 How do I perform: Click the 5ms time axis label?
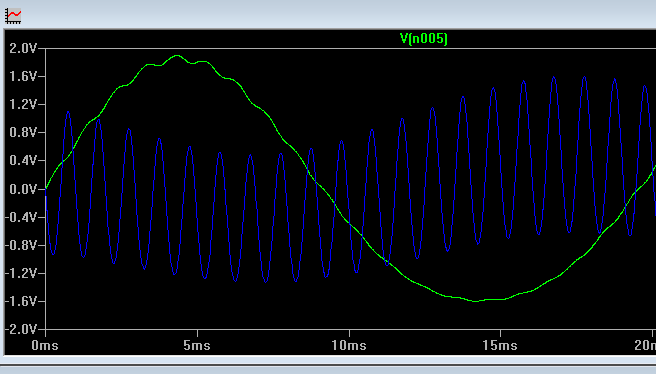click(x=197, y=346)
